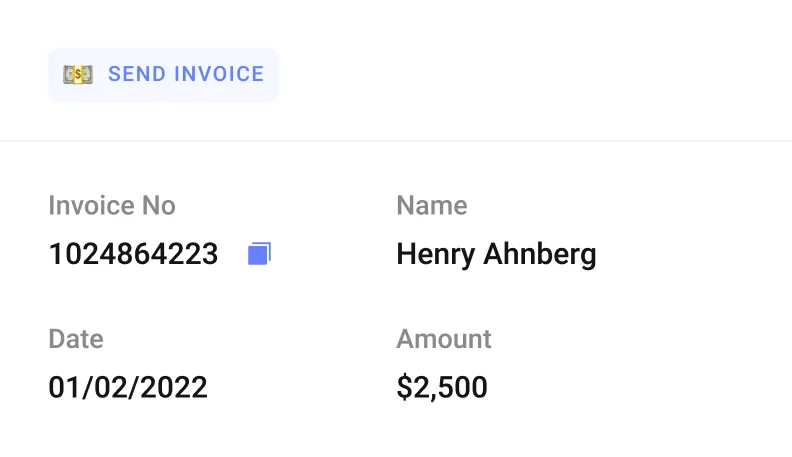Viewport: 792px width, 457px height.
Task: Select the date value 01/02/2022
Action: click(x=128, y=387)
